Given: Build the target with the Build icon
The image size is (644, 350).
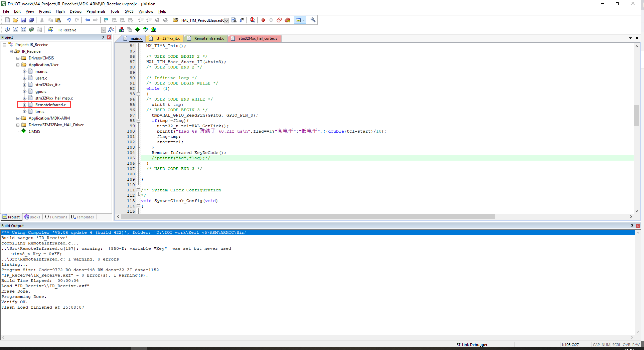Looking at the screenshot, I should click(15, 29).
